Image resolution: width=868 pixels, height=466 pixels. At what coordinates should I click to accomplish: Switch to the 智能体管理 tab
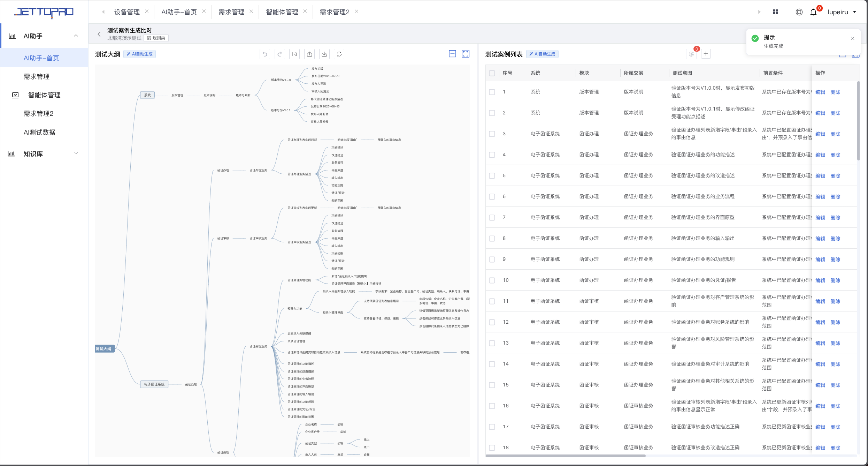coord(282,12)
